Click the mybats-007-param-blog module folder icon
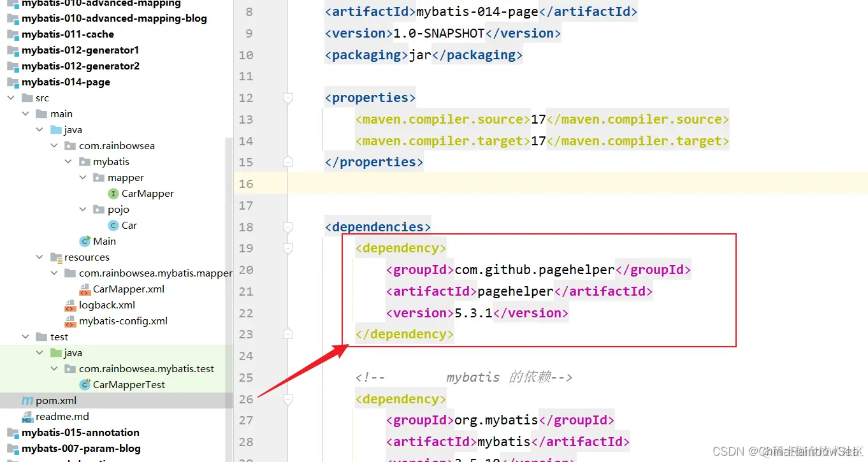This screenshot has width=868, height=462. coord(12,449)
